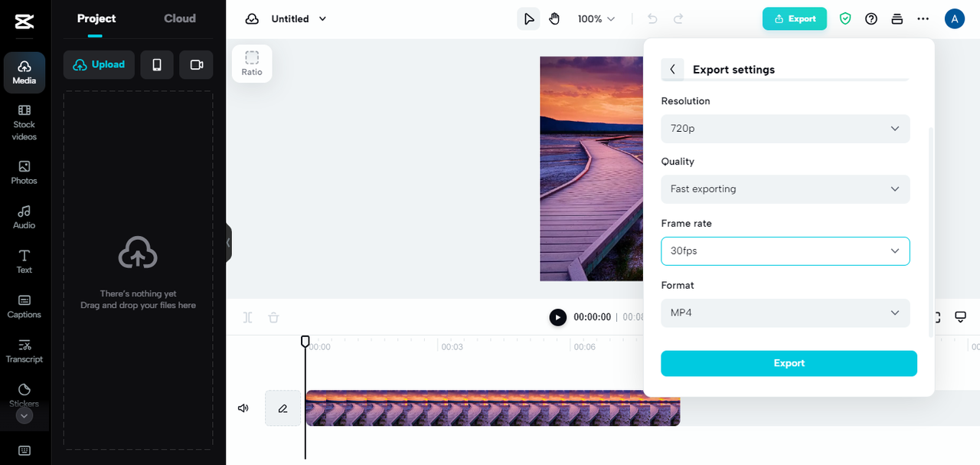The height and width of the screenshot is (465, 980).
Task: Open the Captions panel
Action: 24,306
